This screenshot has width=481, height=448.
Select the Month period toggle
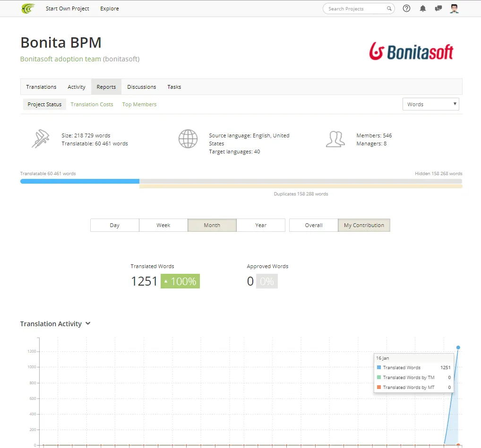click(212, 225)
